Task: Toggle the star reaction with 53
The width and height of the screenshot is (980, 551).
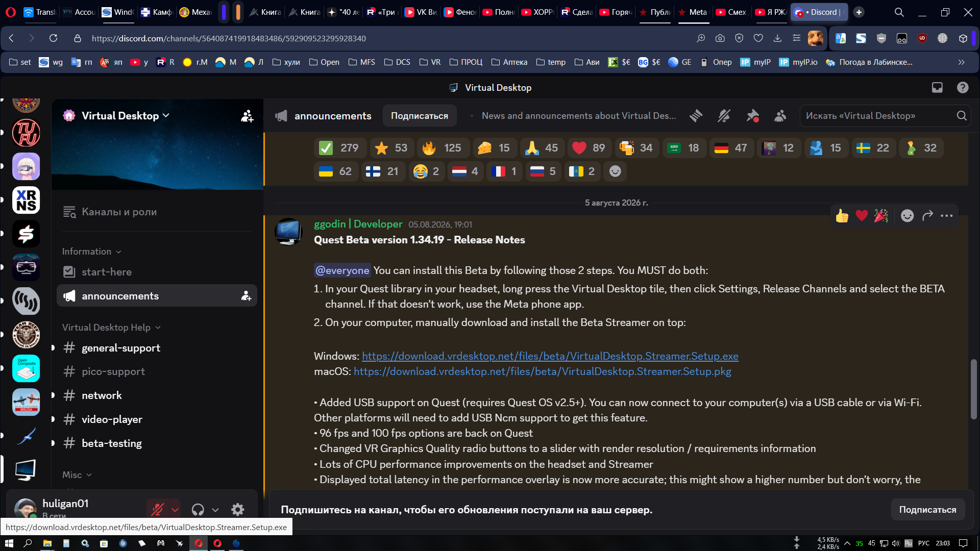Action: click(x=391, y=148)
